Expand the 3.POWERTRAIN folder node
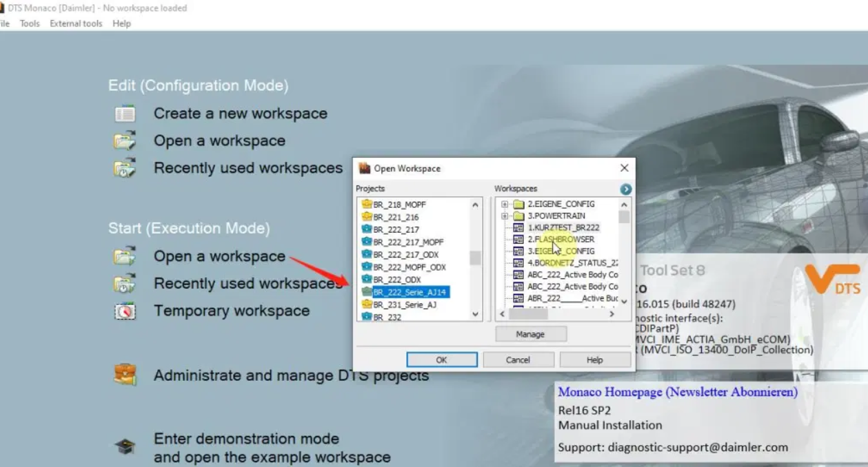This screenshot has height=467, width=868. coord(505,216)
